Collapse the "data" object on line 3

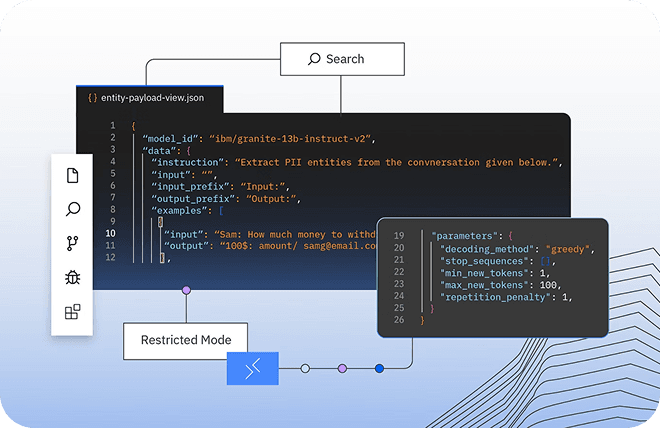coord(188,151)
